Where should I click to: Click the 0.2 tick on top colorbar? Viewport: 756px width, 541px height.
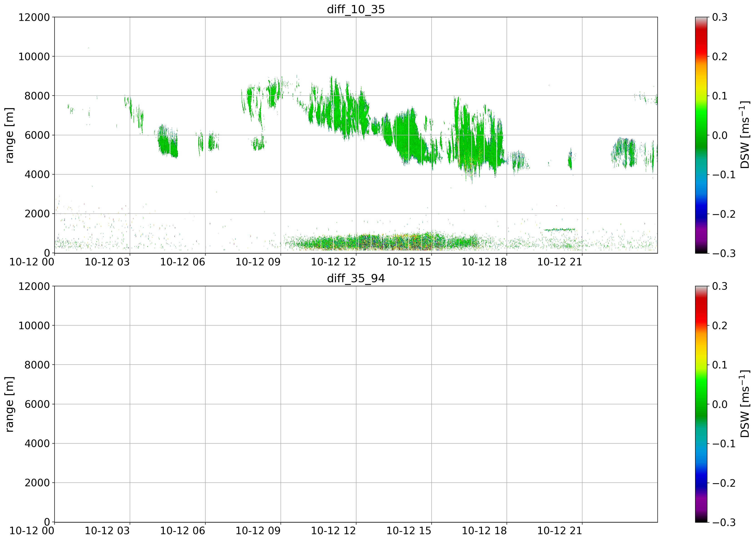tap(720, 57)
